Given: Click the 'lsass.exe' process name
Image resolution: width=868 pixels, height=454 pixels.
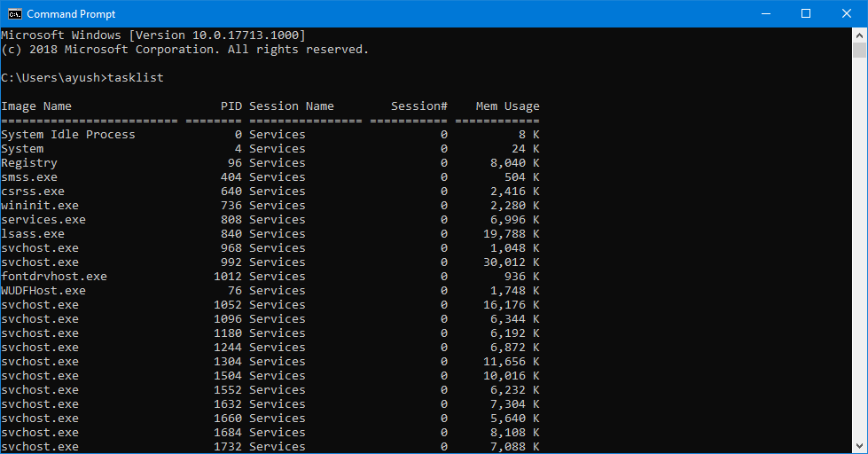Looking at the screenshot, I should click(x=33, y=233).
